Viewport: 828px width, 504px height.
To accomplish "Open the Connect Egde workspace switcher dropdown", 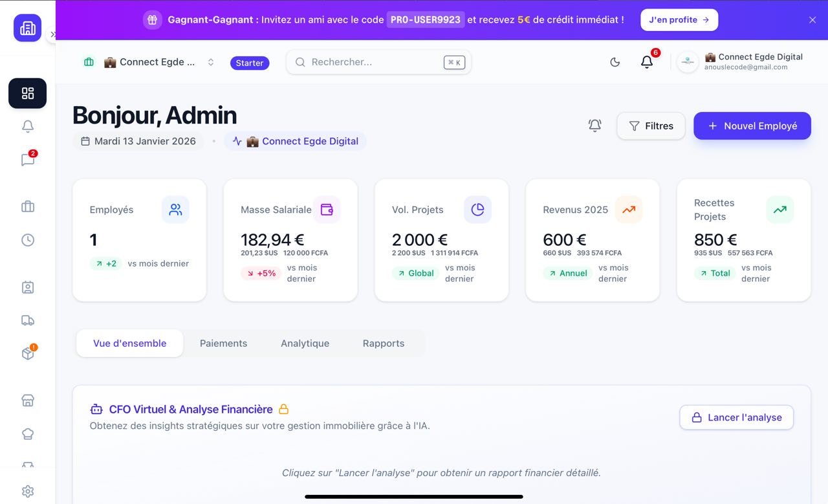I will 150,62.
